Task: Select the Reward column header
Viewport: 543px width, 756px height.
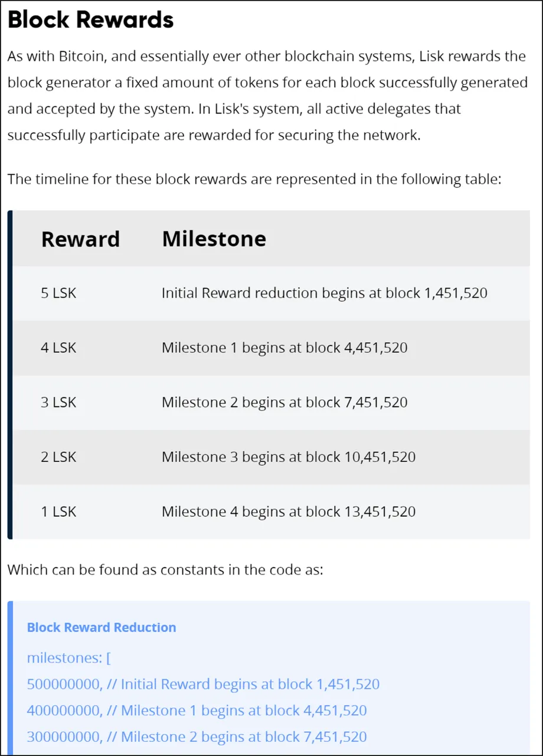Action: point(80,239)
